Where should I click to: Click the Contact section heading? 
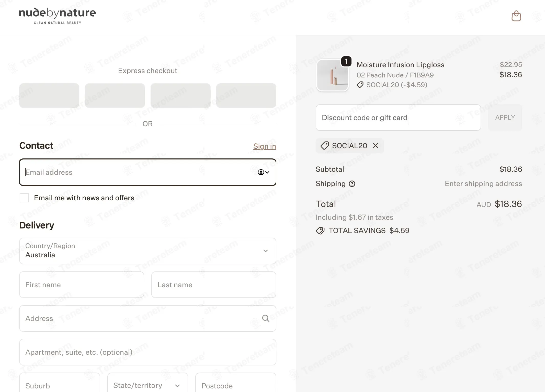pyautogui.click(x=36, y=145)
